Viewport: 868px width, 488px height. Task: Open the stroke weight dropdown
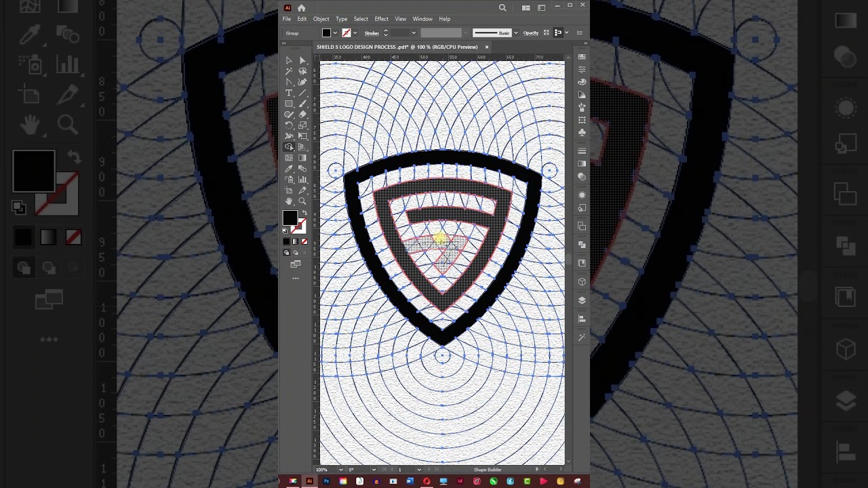click(x=413, y=33)
